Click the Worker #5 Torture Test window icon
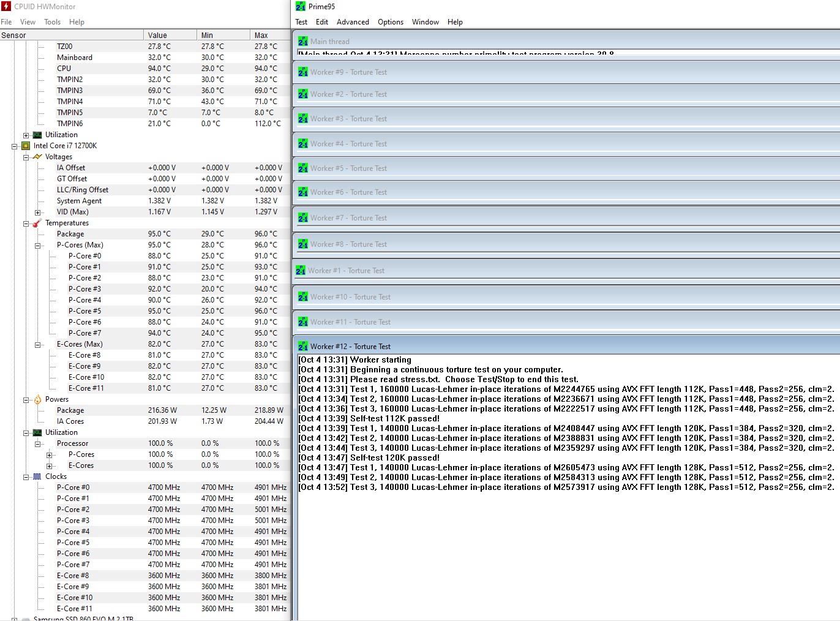 (x=303, y=168)
